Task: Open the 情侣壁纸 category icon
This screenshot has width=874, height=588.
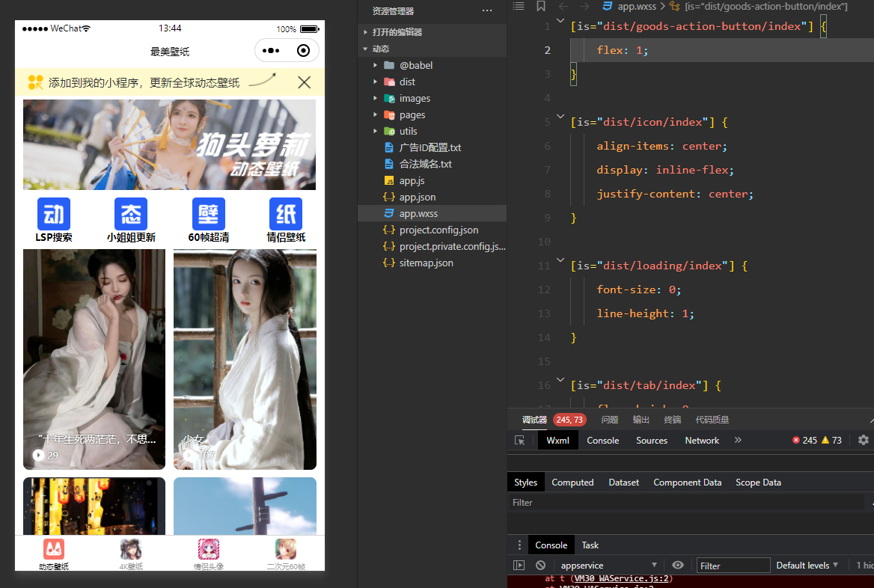Action: [x=286, y=215]
